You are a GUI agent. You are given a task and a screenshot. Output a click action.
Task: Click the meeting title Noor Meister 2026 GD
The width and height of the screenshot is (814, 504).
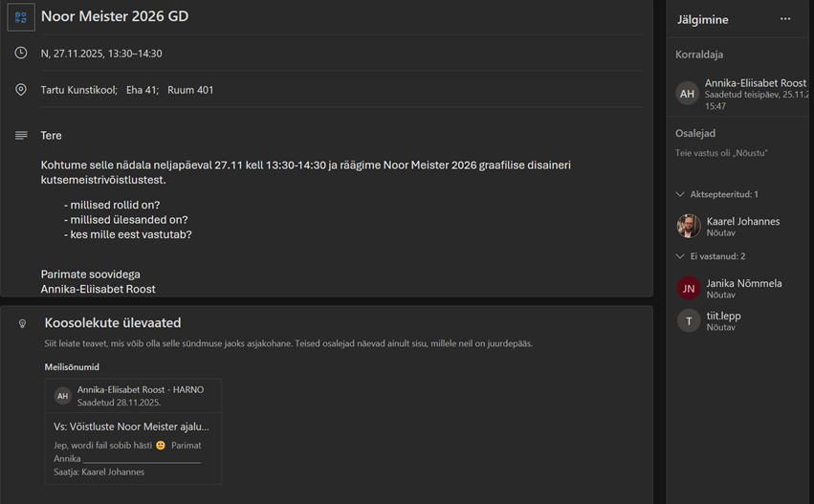[115, 16]
